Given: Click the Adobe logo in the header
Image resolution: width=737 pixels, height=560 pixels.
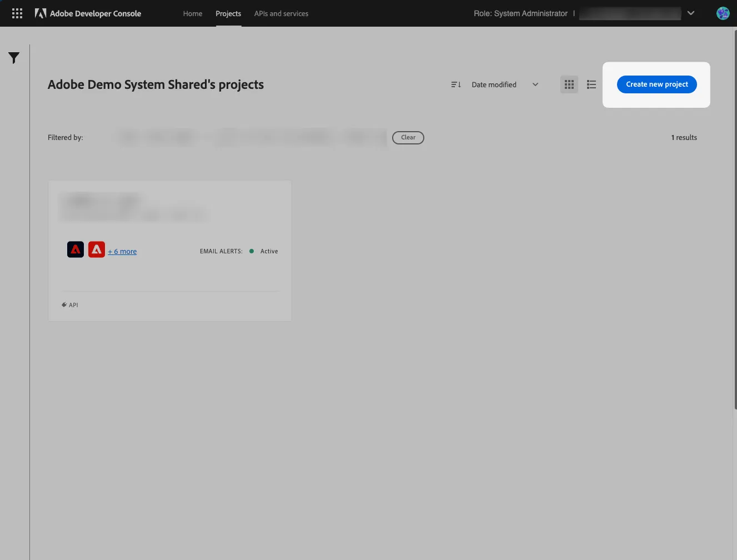Looking at the screenshot, I should (41, 13).
